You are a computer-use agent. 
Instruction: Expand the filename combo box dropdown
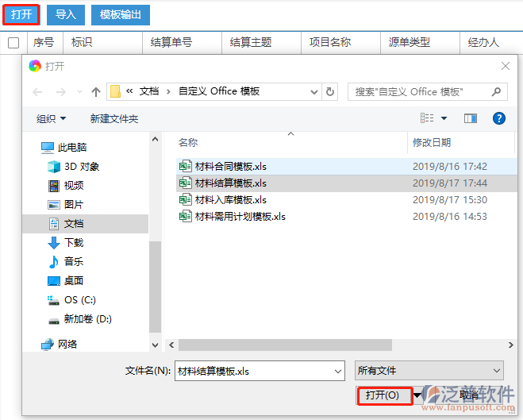click(338, 371)
